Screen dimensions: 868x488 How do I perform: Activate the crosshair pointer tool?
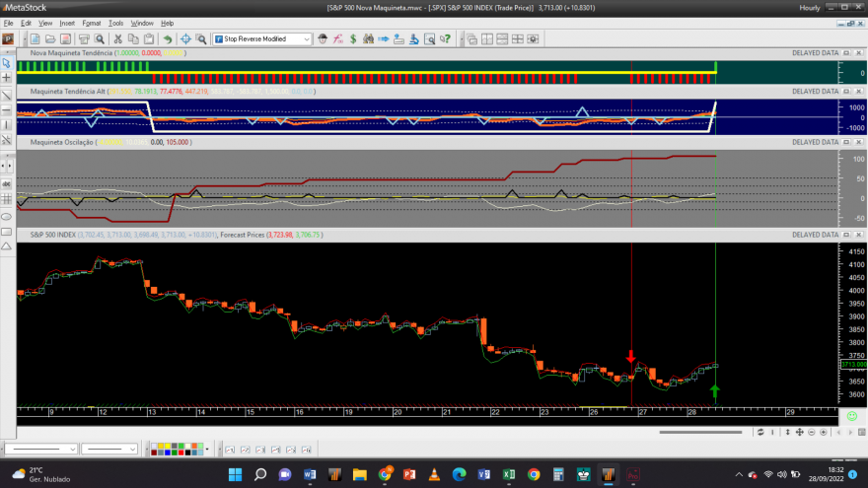(185, 38)
